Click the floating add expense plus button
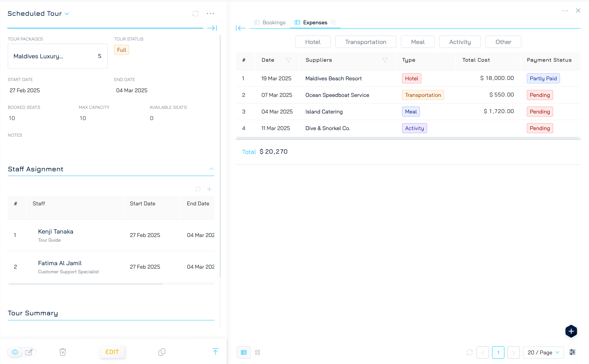The width and height of the screenshot is (589, 364). 571,331
